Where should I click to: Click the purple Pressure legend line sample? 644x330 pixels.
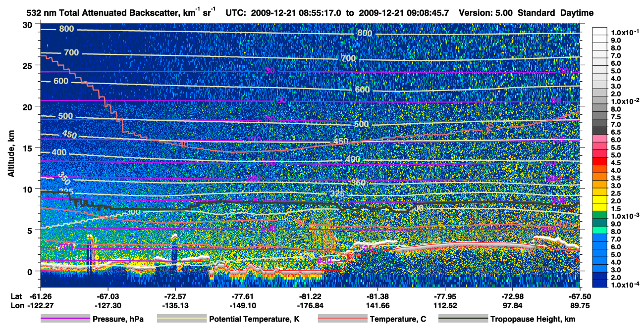65,319
